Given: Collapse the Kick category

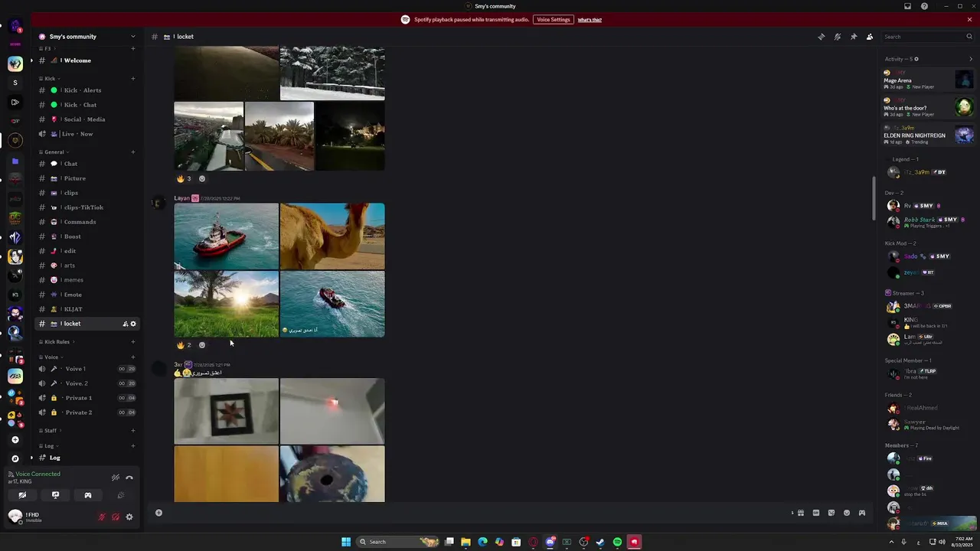Looking at the screenshot, I should (x=50, y=78).
